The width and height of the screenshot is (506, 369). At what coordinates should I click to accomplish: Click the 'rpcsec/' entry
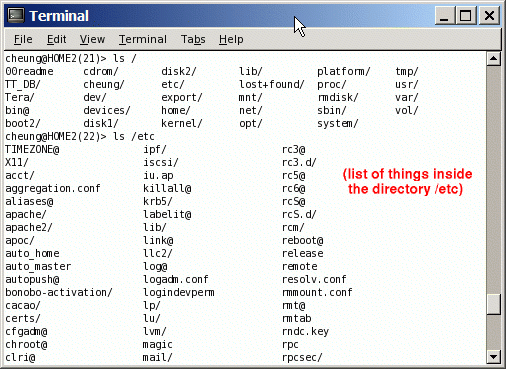click(302, 357)
